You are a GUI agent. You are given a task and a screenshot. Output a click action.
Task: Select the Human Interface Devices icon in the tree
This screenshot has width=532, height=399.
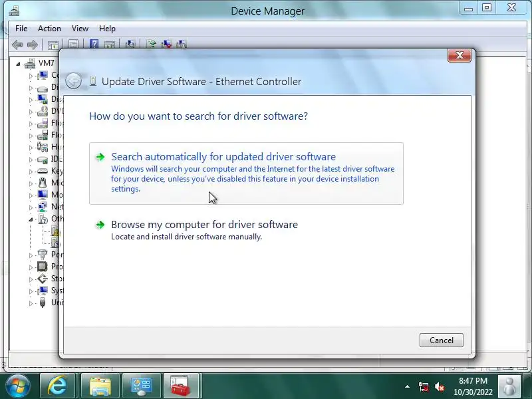(x=43, y=147)
